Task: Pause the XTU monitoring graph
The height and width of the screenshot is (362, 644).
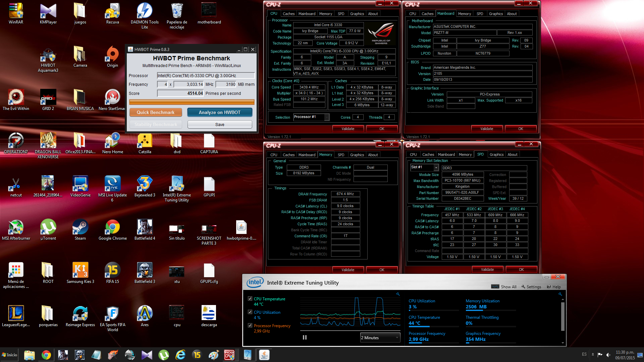Action: [305, 338]
